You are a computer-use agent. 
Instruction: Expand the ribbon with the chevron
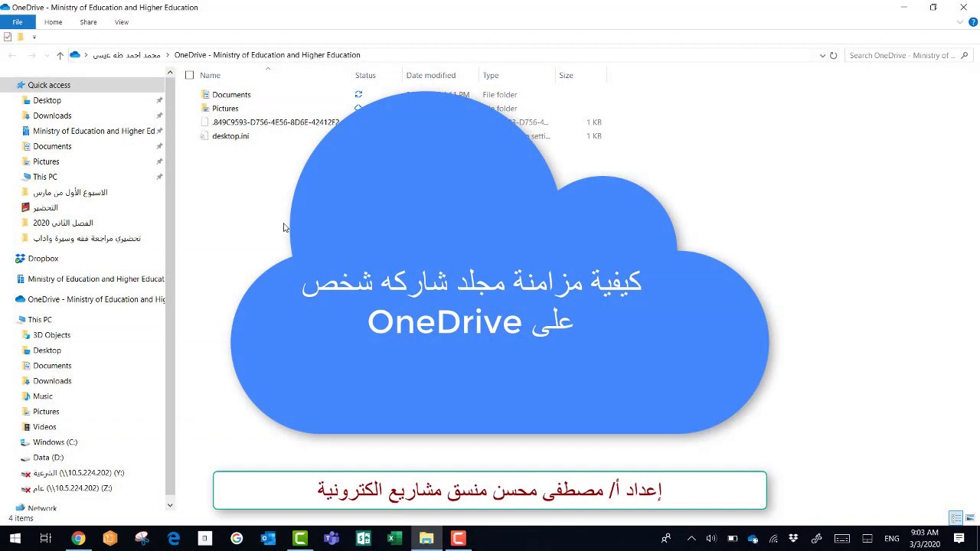pyautogui.click(x=961, y=22)
